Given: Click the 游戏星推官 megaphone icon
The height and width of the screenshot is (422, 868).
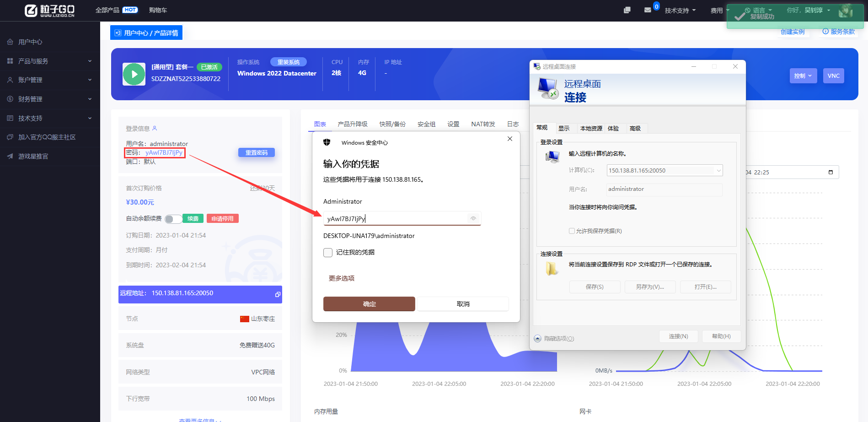Looking at the screenshot, I should tap(10, 156).
